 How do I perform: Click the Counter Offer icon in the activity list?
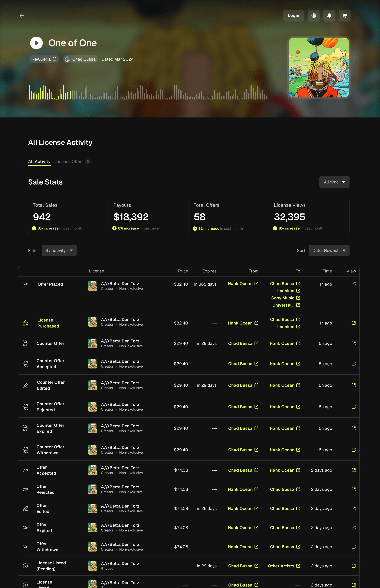click(x=25, y=343)
